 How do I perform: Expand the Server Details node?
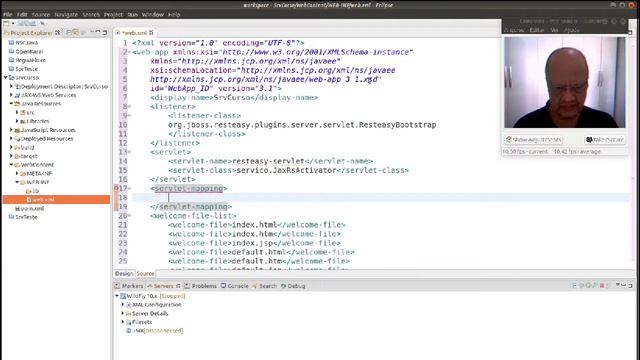pos(123,313)
